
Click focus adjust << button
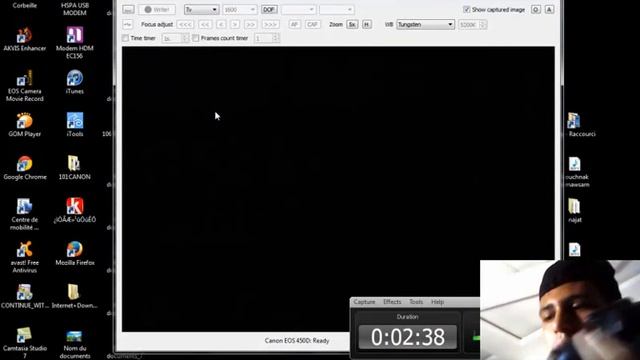(205, 24)
